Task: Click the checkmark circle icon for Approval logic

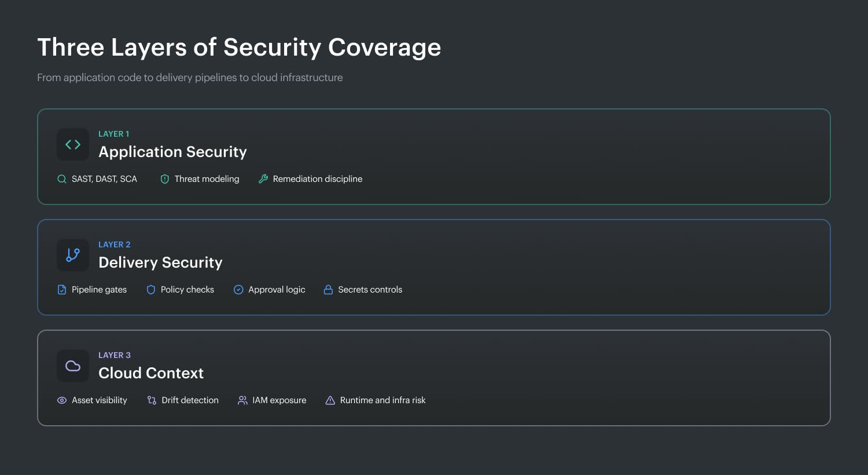Action: pos(238,290)
